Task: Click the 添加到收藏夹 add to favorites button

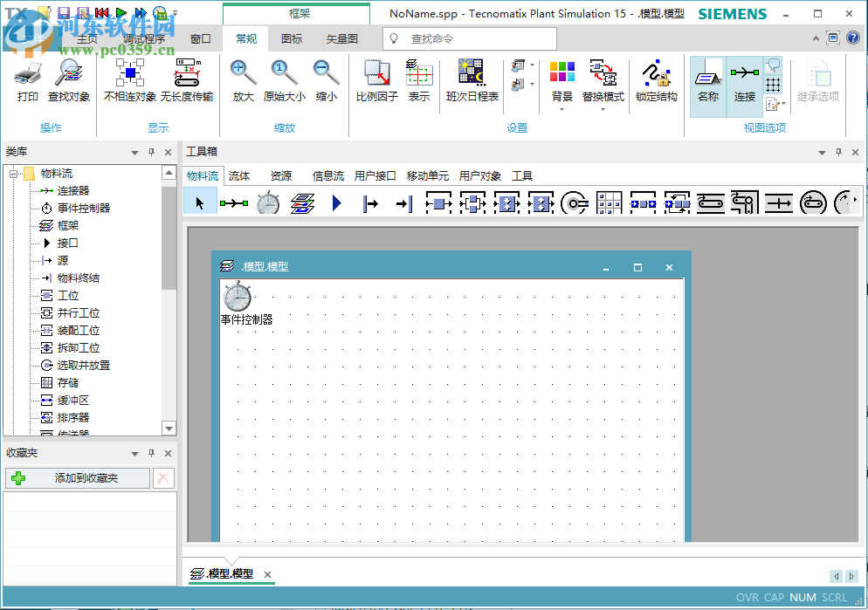Action: [77, 477]
